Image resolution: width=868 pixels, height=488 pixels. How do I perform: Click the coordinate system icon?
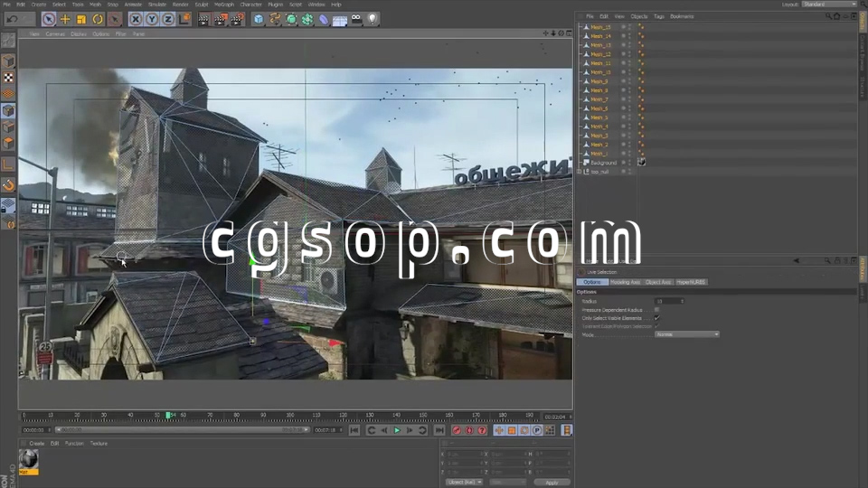tap(184, 19)
